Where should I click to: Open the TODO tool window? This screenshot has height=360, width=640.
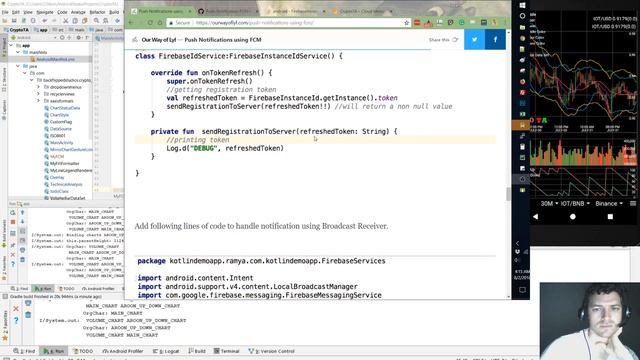coord(83,351)
